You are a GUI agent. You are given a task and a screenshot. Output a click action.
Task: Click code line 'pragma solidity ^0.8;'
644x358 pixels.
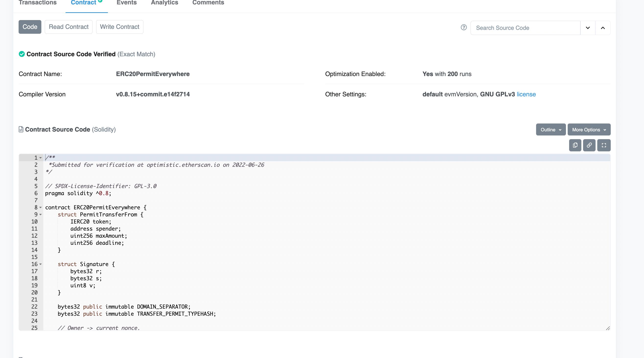tap(78, 193)
